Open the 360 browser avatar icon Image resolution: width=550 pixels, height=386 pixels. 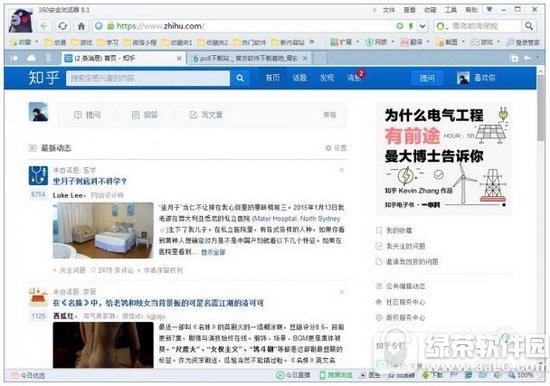pos(20,20)
